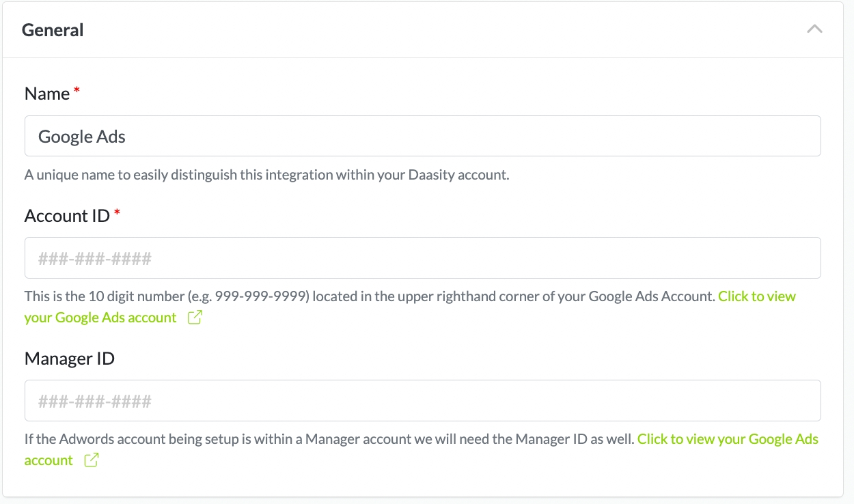Open Google Ads account link under Manager ID
The height and width of the screenshot is (504, 854).
pos(728,439)
